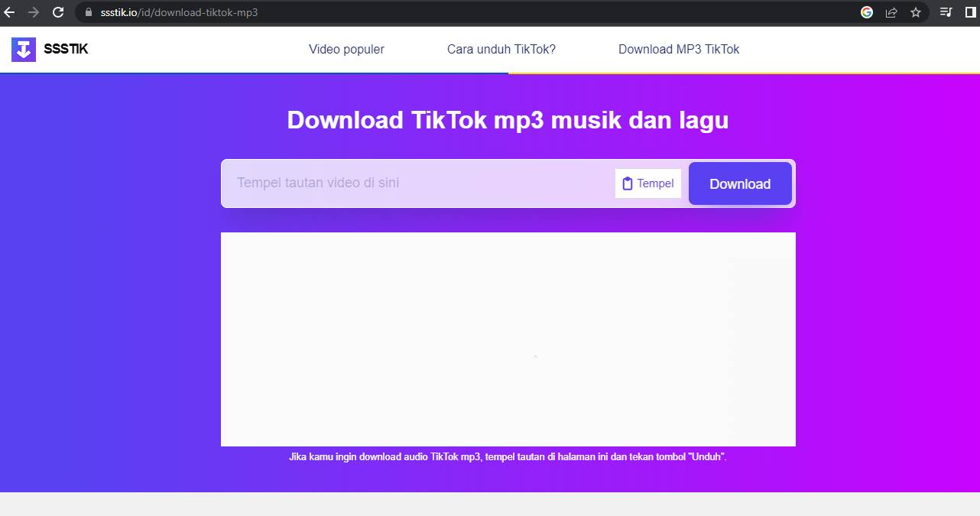The height and width of the screenshot is (516, 980).
Task: Click the Tempel paste button
Action: point(648,183)
